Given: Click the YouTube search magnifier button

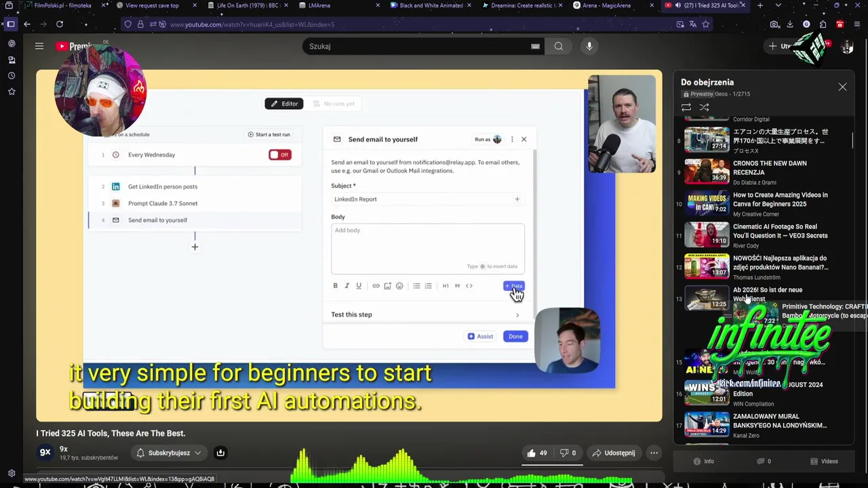Looking at the screenshot, I should pyautogui.click(x=558, y=46).
